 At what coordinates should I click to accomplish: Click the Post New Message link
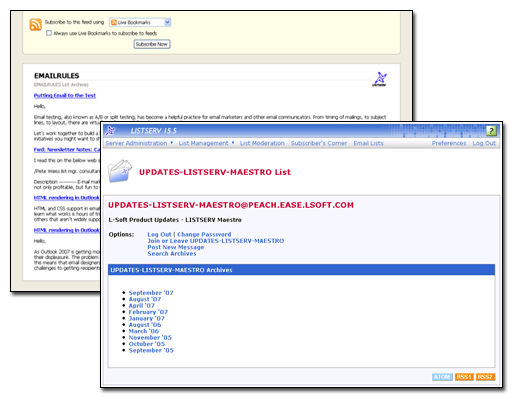point(176,247)
